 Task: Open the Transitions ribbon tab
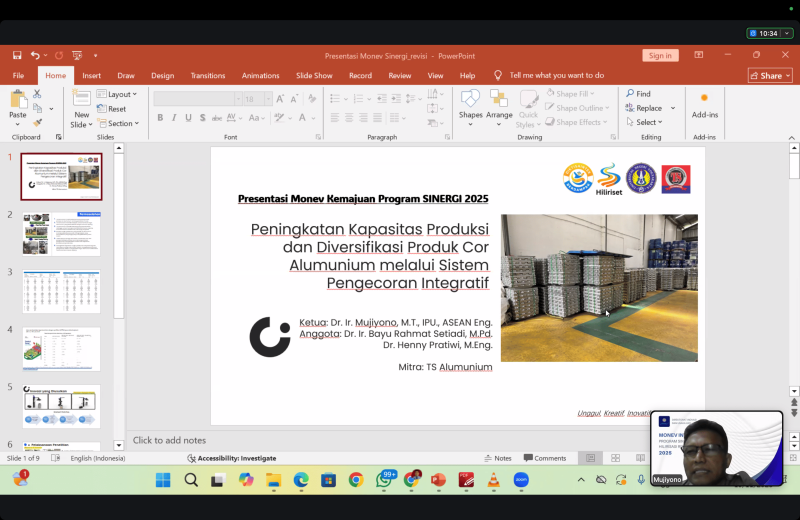click(208, 75)
